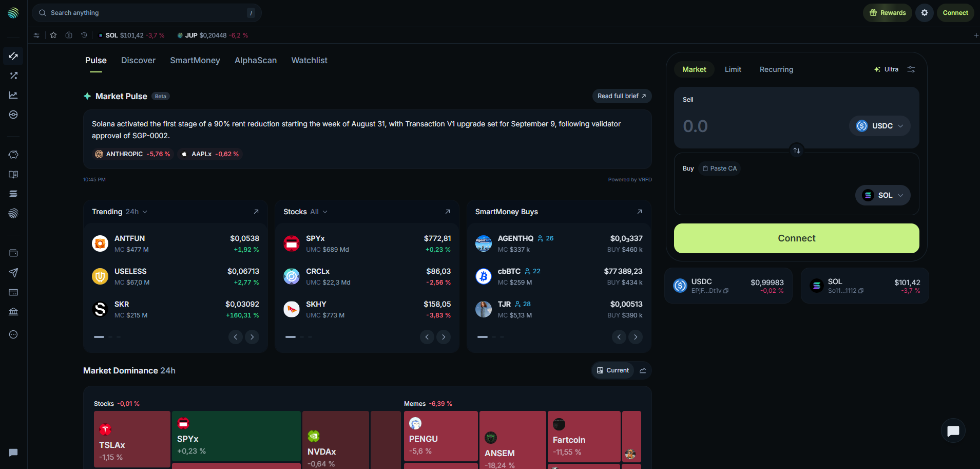Screen dimensions: 980x469
Task: Click the history clock icon in ticker bar
Action: click(84, 35)
